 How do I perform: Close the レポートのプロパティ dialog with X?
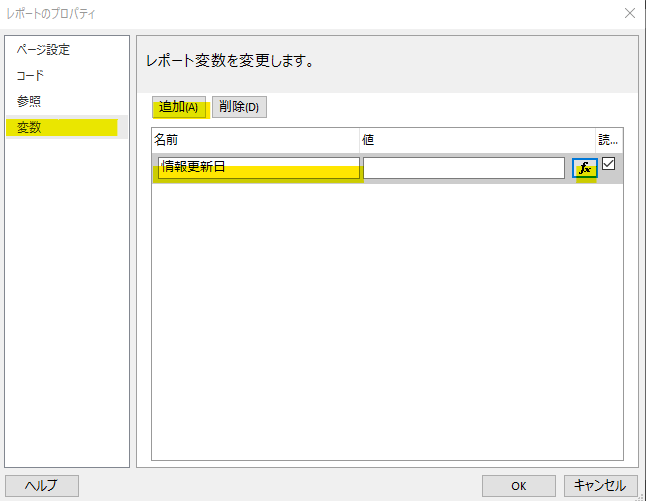pos(629,14)
